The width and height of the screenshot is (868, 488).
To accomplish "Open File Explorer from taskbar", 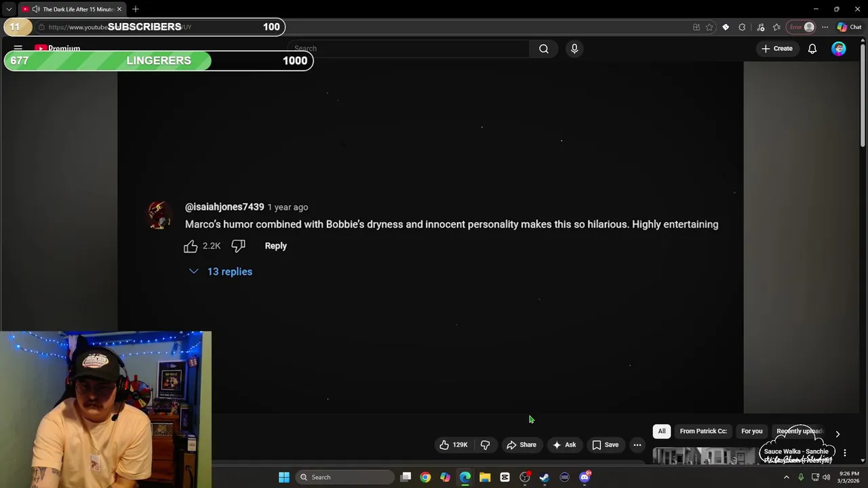I will coord(485,477).
